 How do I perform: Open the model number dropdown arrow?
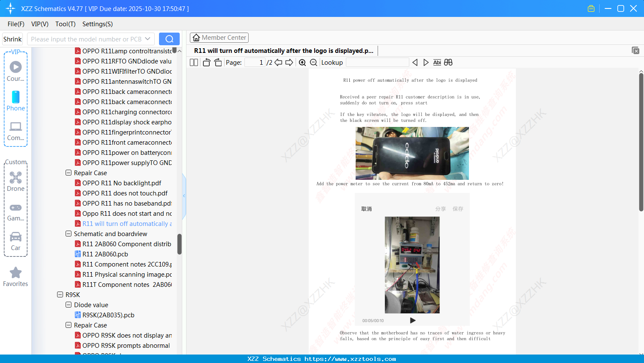[x=148, y=39]
